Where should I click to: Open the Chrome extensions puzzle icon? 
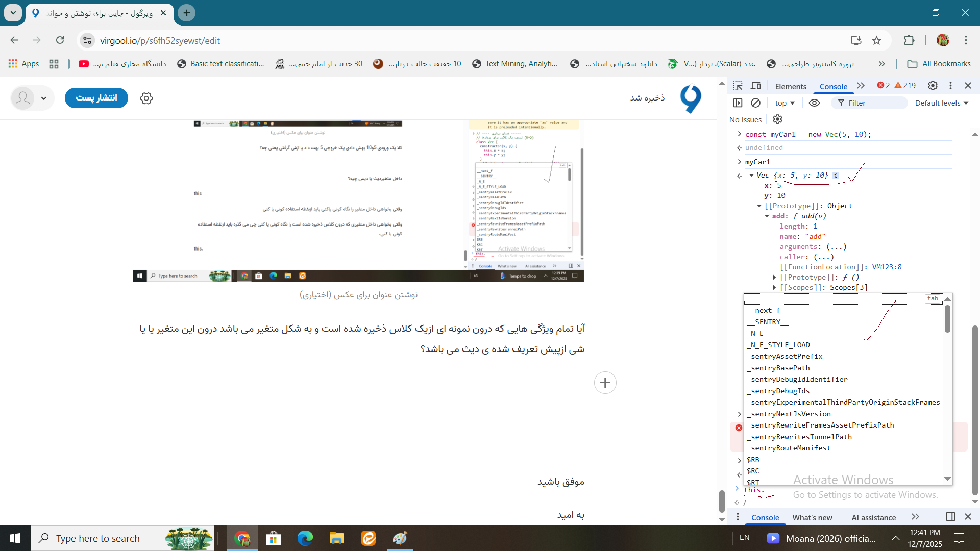click(909, 40)
